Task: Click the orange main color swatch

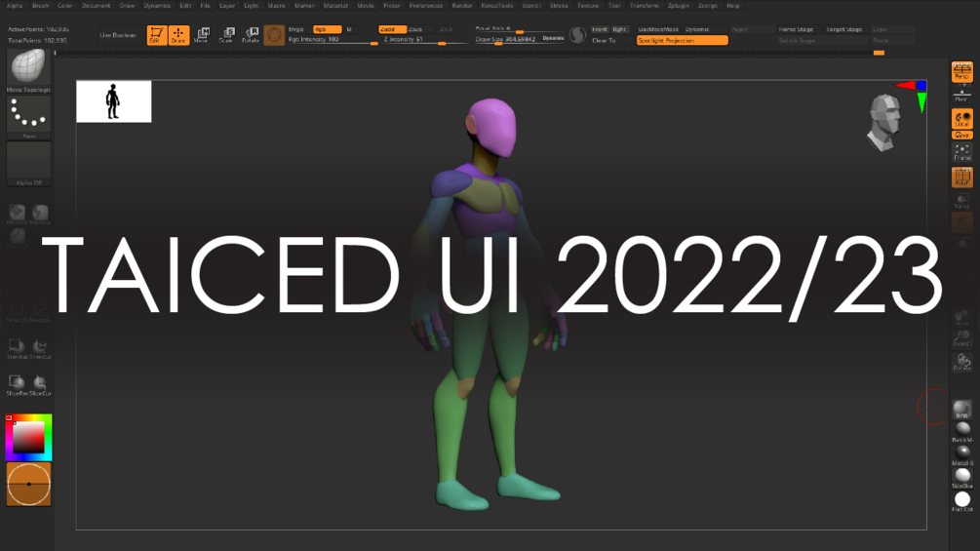Action: (28, 484)
